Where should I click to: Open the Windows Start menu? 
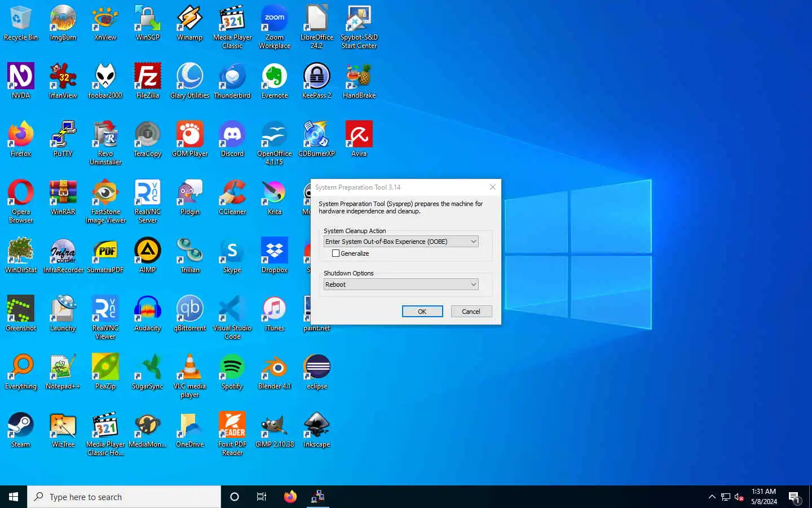tap(14, 497)
